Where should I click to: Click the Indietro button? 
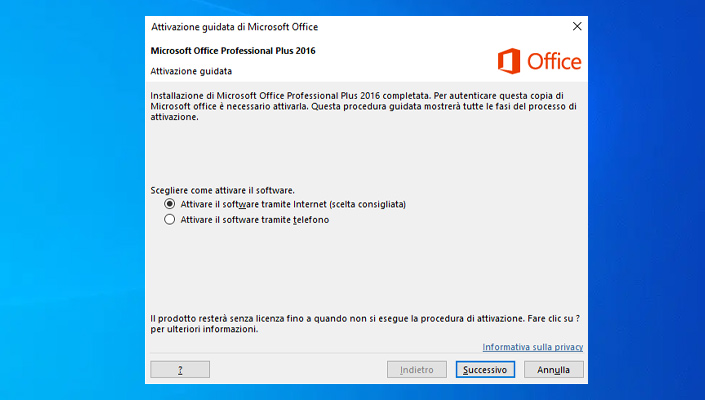pyautogui.click(x=416, y=369)
